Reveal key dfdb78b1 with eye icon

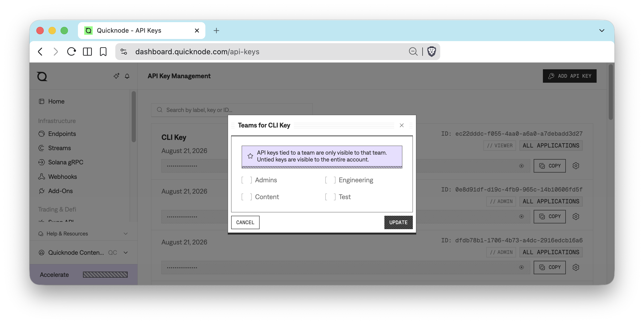pos(521,267)
